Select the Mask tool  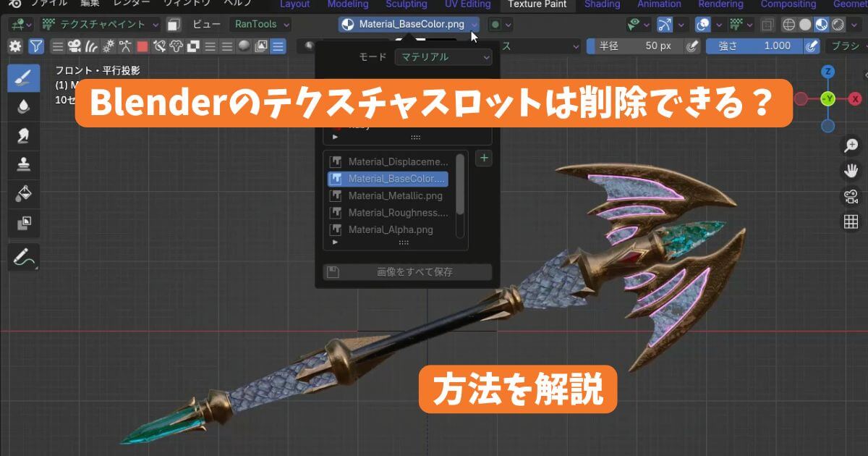[x=24, y=223]
